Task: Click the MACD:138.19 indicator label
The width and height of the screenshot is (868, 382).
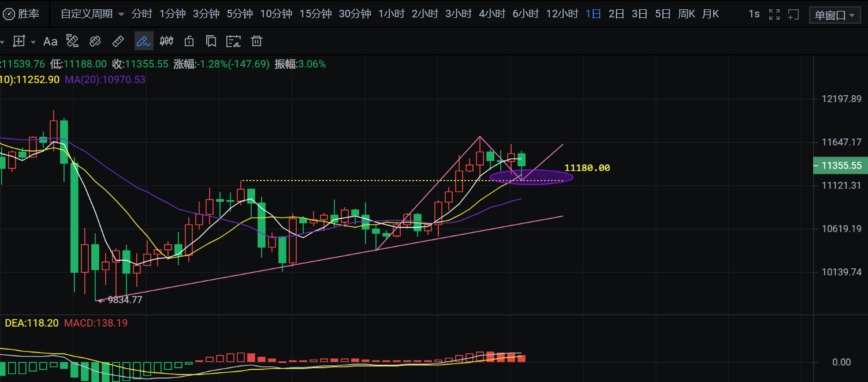Action: click(96, 323)
